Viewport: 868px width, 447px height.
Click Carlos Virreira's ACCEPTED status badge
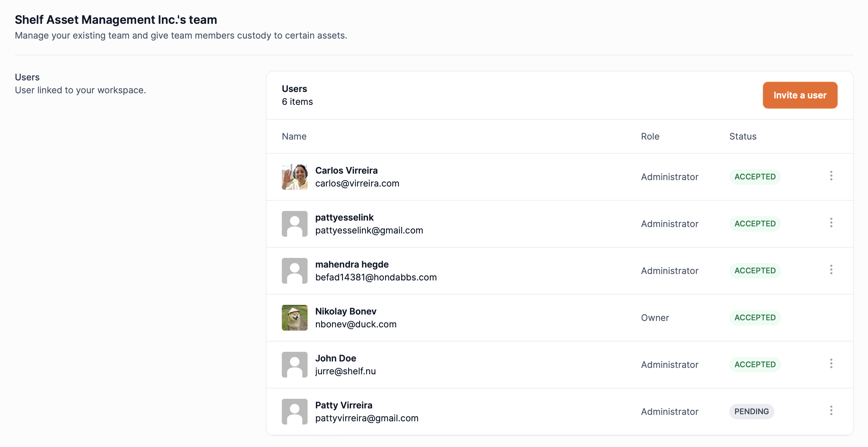click(x=755, y=177)
